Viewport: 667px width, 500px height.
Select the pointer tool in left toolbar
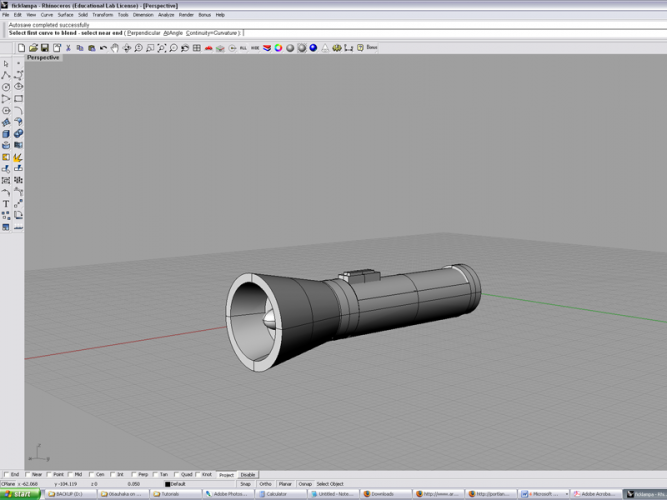[6, 64]
